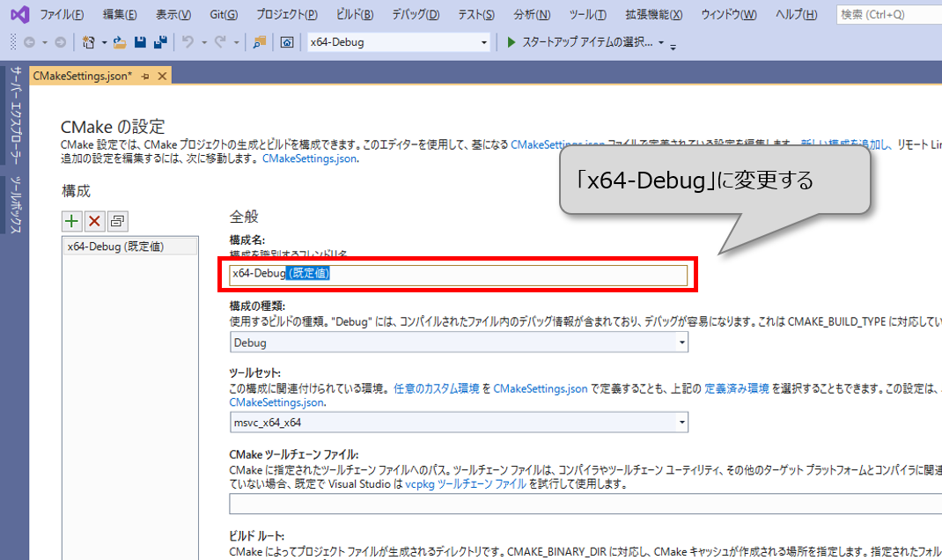Expand the undo history dropdown arrow
942x560 pixels.
[204, 42]
